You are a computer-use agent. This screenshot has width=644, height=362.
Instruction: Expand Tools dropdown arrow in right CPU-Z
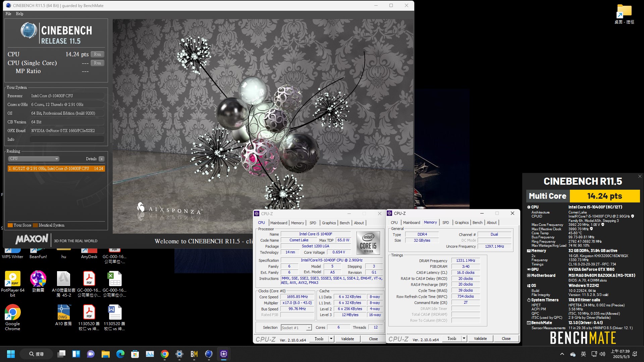pos(464,339)
